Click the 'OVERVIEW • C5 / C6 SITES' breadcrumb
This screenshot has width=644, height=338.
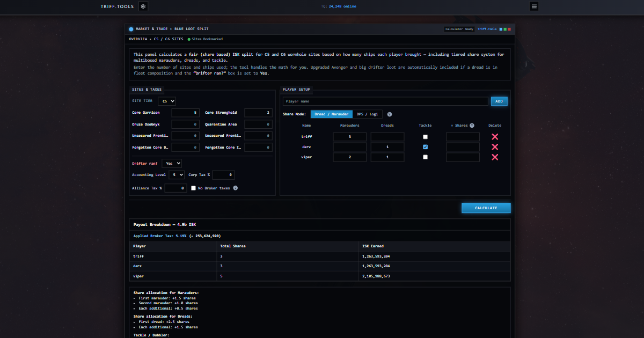tap(156, 39)
